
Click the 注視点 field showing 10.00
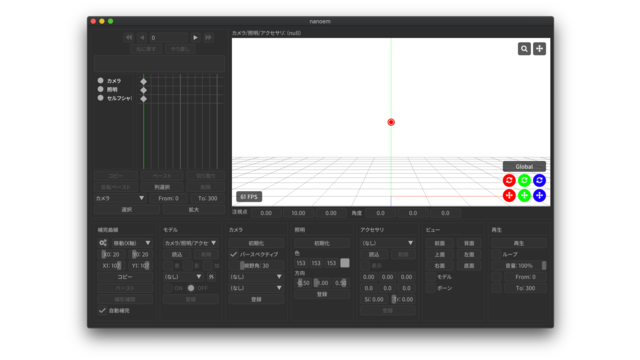298,213
